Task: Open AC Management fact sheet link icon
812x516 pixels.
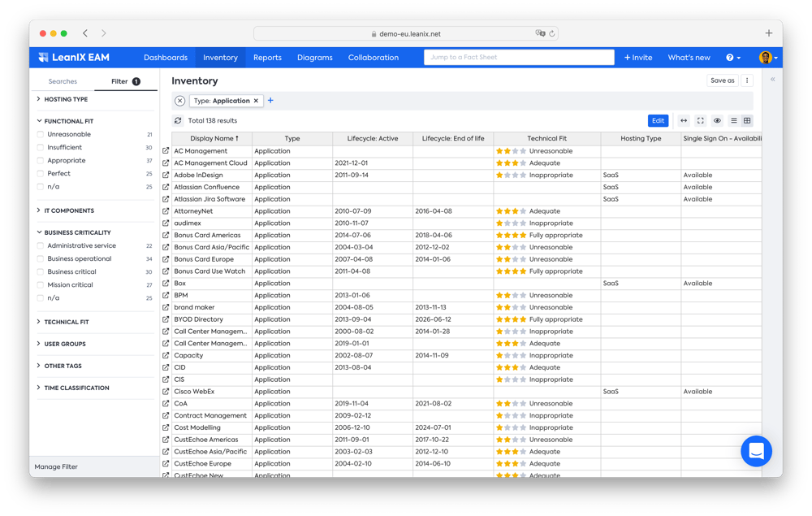Action: click(x=166, y=151)
